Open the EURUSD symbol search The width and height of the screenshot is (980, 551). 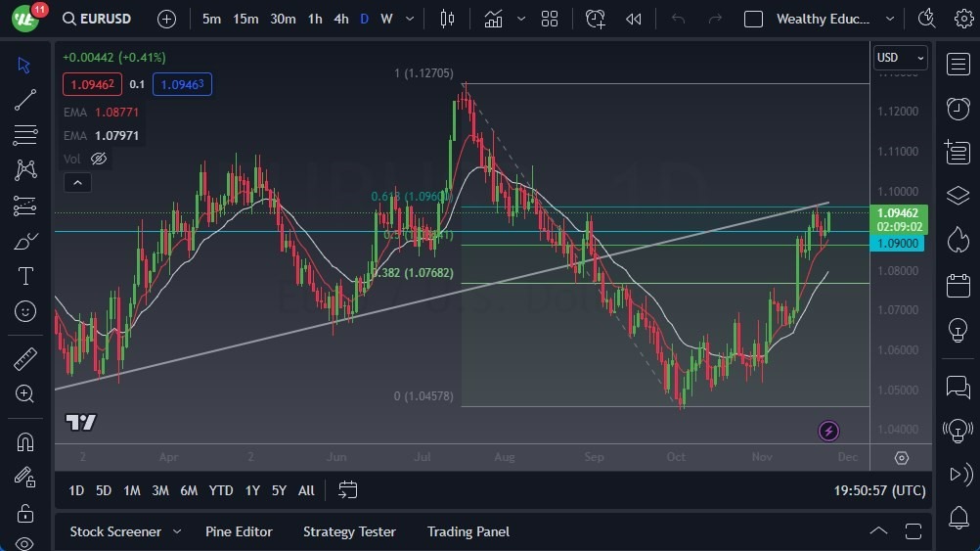[x=97, y=19]
